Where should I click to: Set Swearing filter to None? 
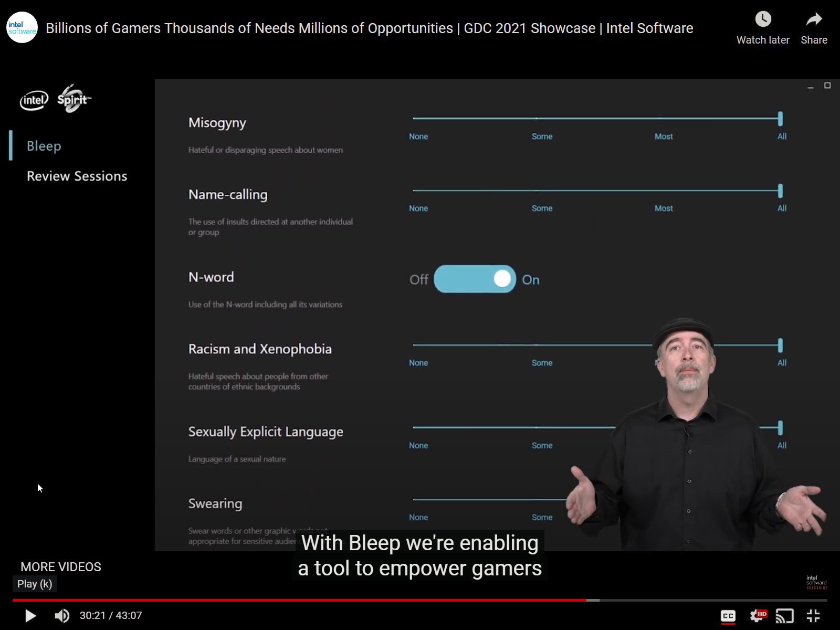point(418,518)
